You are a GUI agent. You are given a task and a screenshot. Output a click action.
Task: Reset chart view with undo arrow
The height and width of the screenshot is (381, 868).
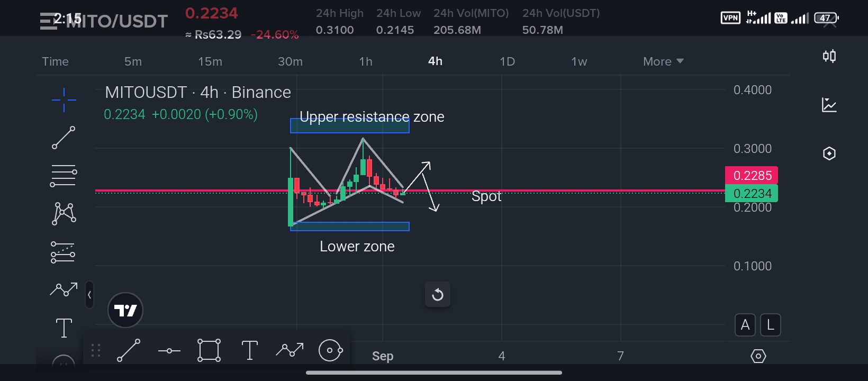[x=438, y=294]
